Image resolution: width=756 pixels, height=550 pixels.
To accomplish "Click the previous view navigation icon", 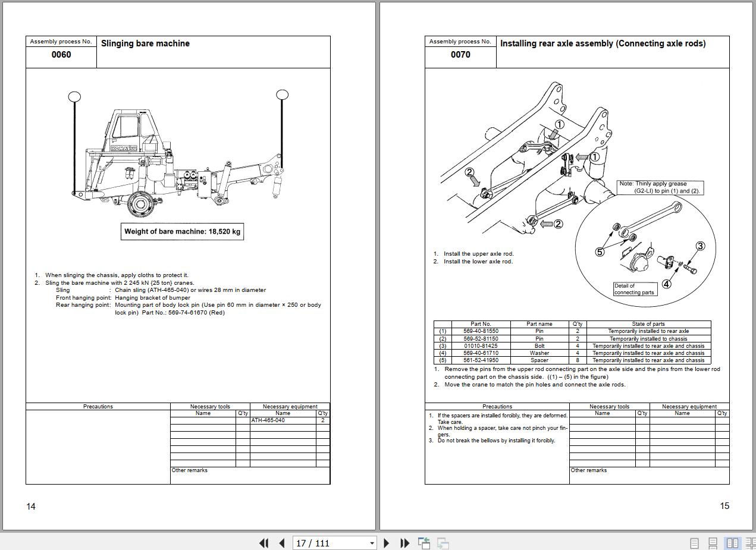I will 424,543.
